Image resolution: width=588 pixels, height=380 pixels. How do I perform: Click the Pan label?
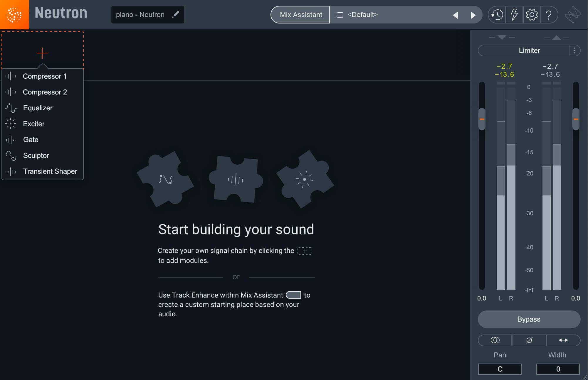point(500,355)
